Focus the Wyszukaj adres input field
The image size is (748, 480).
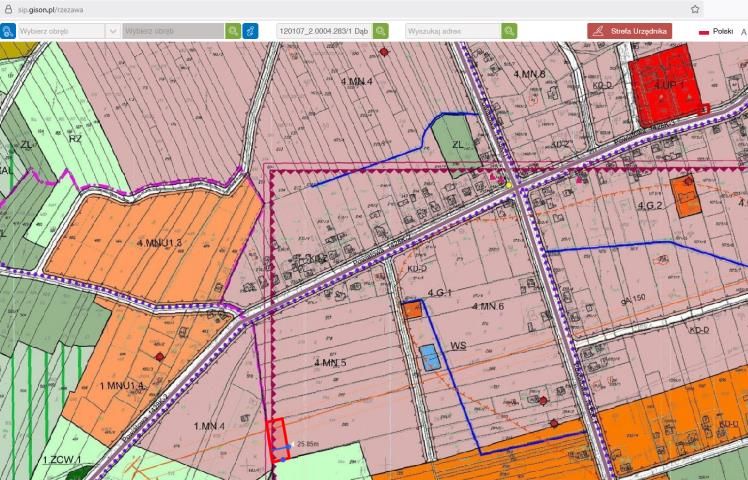[x=452, y=31]
